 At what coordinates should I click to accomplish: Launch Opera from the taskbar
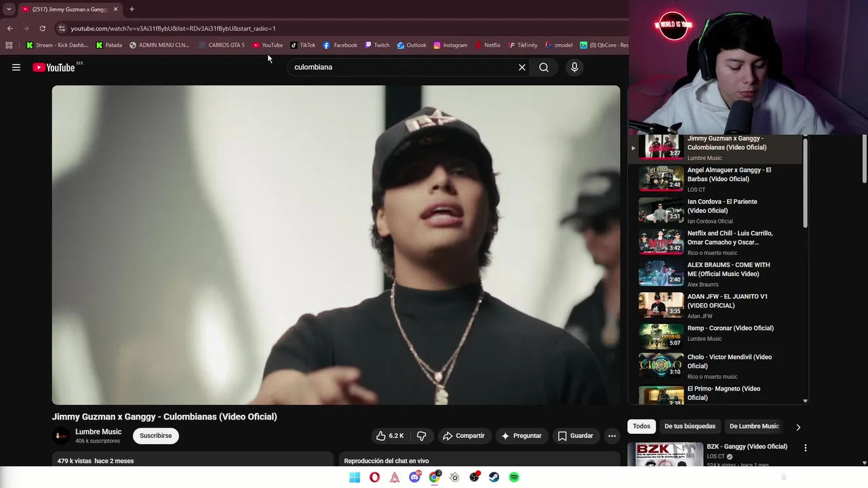(374, 477)
